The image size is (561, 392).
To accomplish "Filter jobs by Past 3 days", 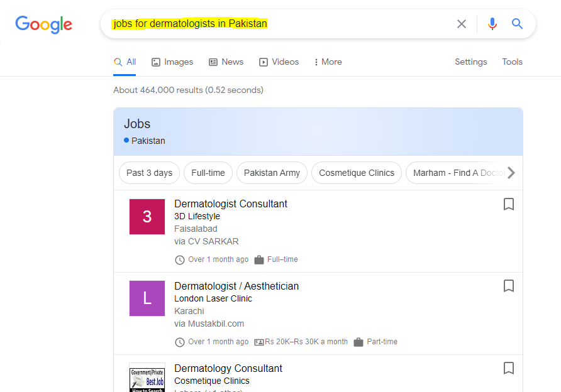I will [x=149, y=173].
